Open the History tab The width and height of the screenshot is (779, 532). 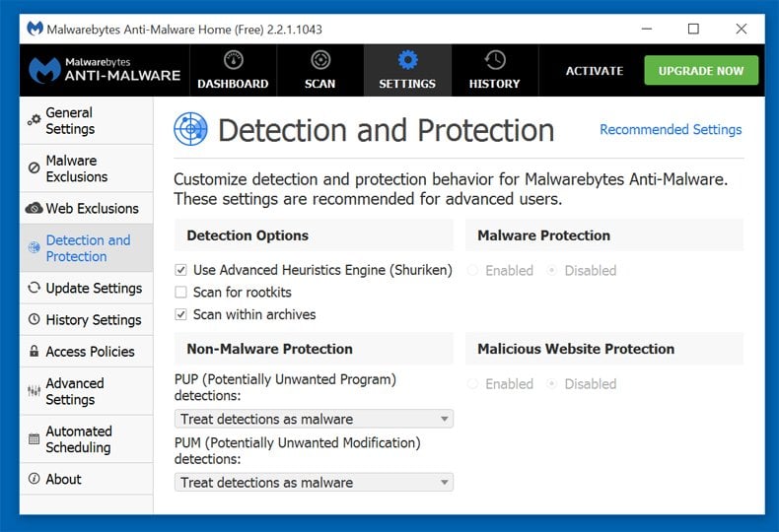pos(495,70)
